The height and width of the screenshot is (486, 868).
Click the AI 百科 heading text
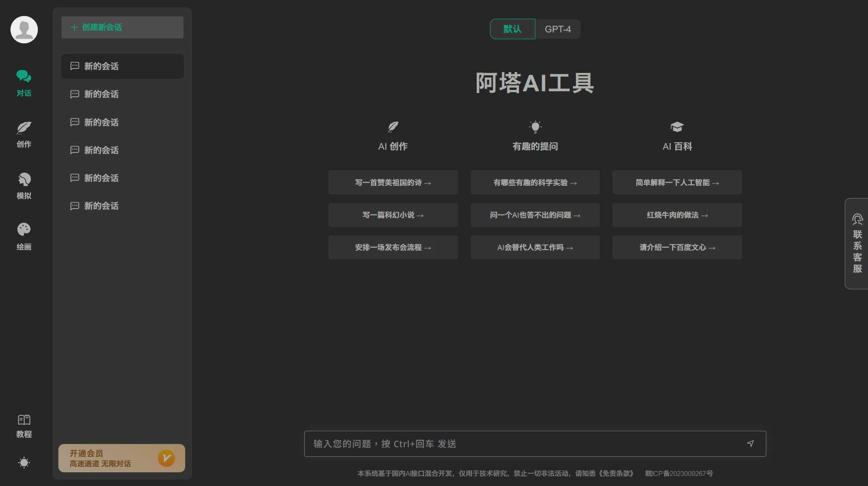[x=677, y=146]
